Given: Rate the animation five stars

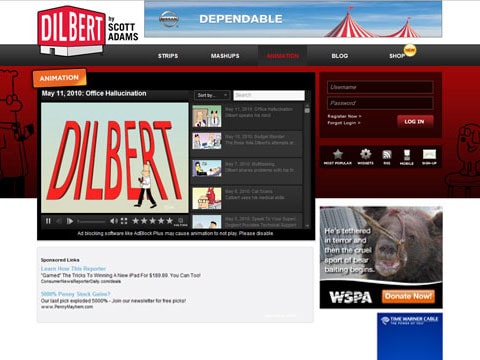Looking at the screenshot, I should coord(169,221).
